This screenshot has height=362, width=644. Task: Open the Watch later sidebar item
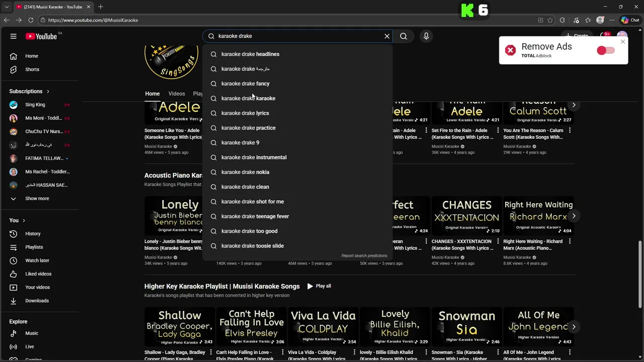click(x=39, y=260)
